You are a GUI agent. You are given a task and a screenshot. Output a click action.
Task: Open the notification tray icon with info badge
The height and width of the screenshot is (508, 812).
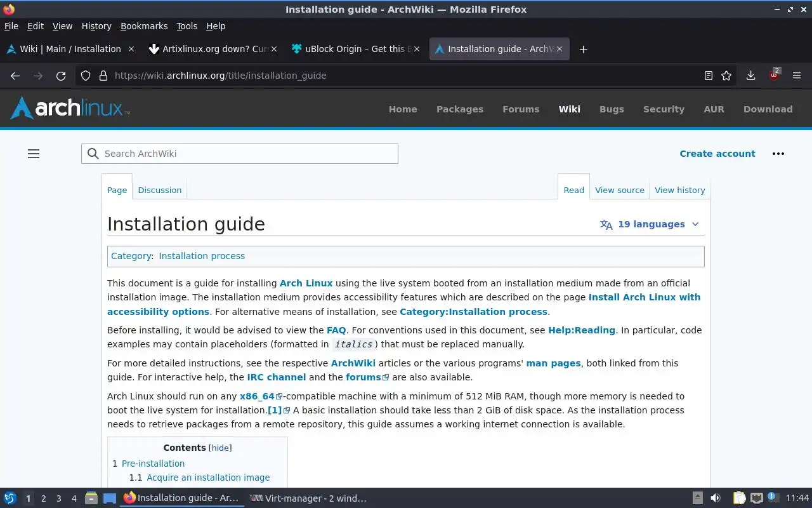[773, 498]
